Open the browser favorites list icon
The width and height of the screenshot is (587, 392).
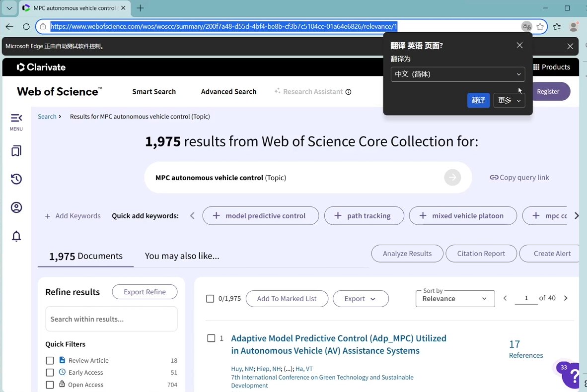tap(557, 27)
